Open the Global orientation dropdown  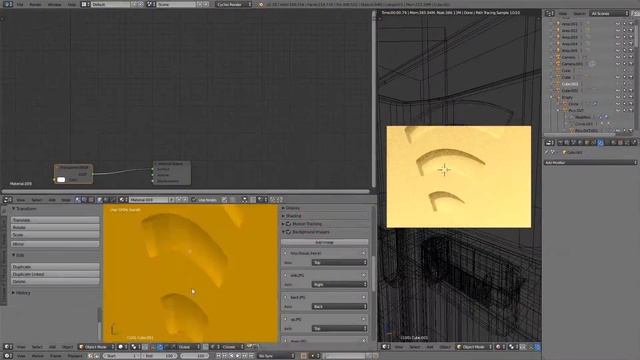(188, 347)
